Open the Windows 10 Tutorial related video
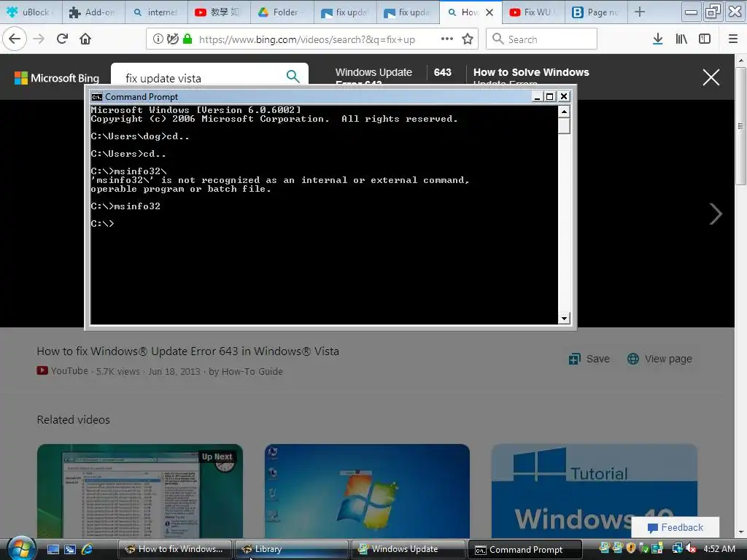The width and height of the screenshot is (747, 560). pos(594,491)
